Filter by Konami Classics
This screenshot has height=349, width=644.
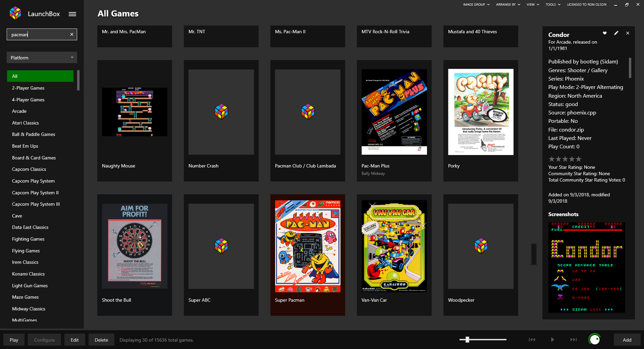(x=28, y=274)
